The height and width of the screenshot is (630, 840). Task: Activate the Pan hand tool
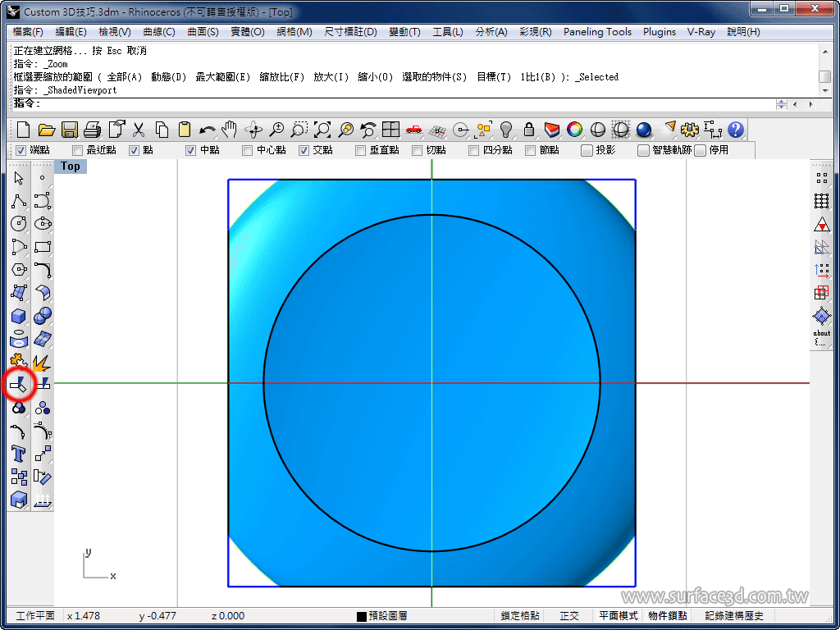(x=230, y=130)
